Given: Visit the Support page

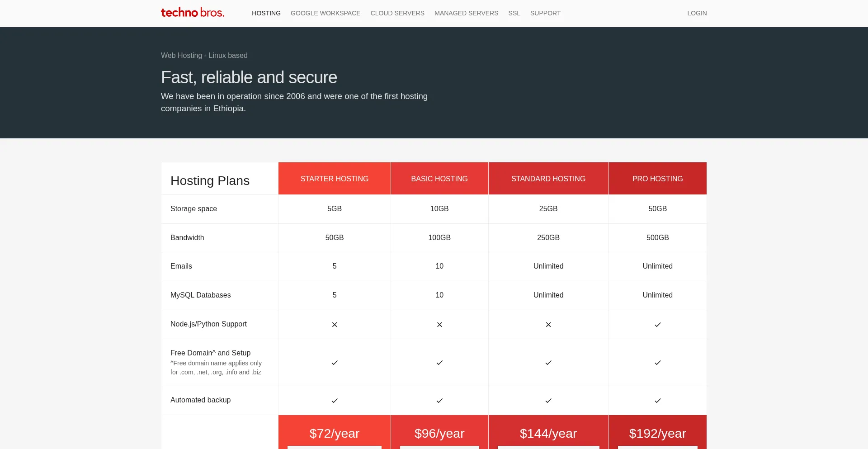Looking at the screenshot, I should [x=545, y=13].
